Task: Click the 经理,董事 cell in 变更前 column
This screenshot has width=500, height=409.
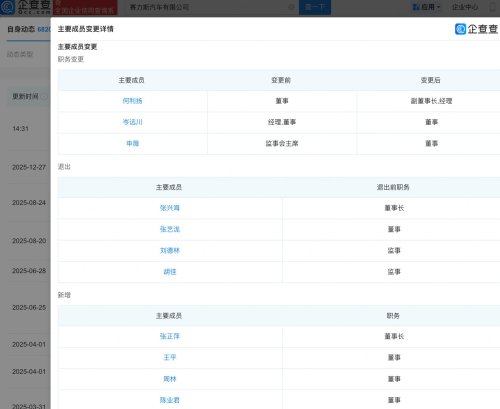Action: (x=282, y=122)
